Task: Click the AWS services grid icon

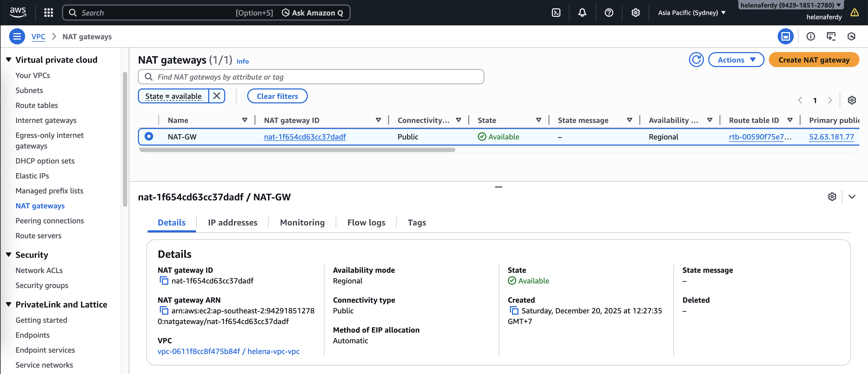Action: (49, 13)
